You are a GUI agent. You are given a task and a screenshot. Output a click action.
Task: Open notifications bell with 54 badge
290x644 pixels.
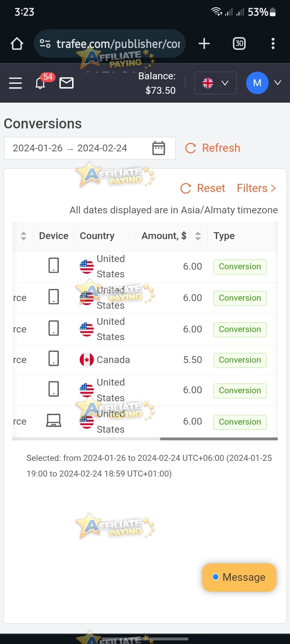[x=40, y=83]
